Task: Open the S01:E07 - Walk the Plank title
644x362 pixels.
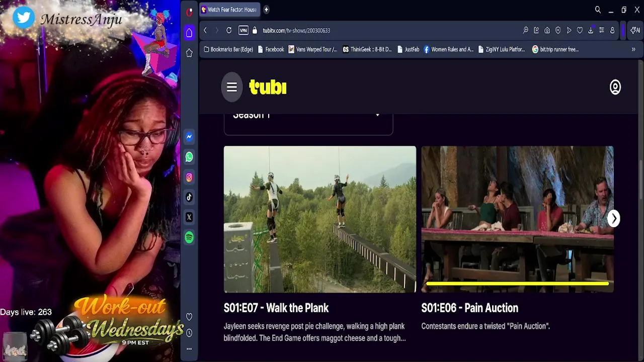Action: click(276, 308)
